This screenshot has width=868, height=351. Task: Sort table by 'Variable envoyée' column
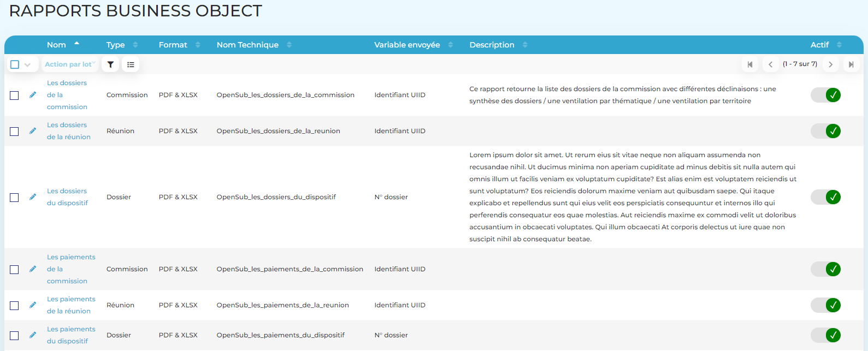407,45
